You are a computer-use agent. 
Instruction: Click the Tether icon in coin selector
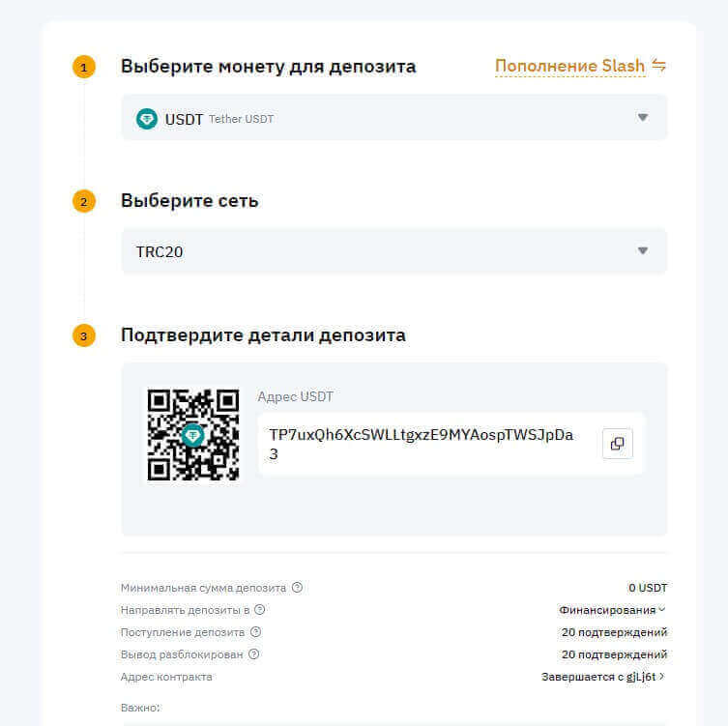tap(147, 119)
